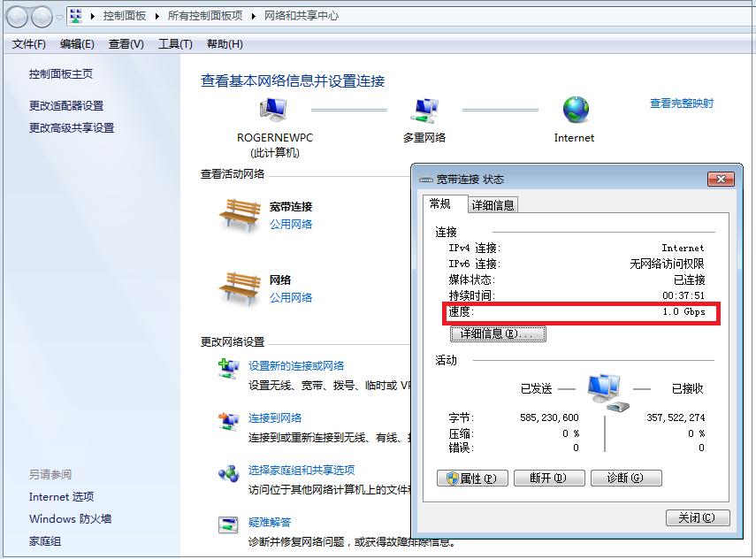Screen dimensions: 756x559
Task: Open the 编辑(E) menu
Action: [77, 44]
